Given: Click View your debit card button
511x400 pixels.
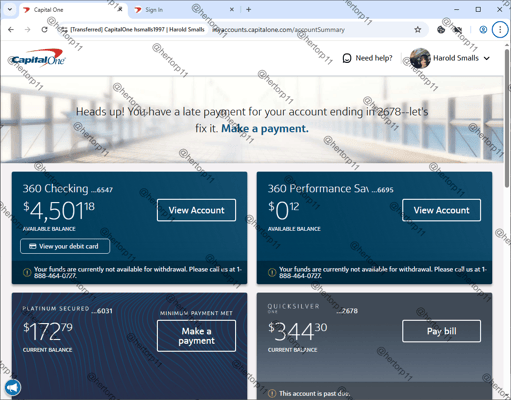Looking at the screenshot, I should coord(65,246).
